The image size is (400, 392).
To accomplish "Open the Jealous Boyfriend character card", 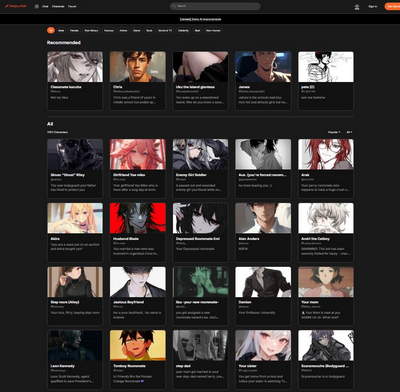I will (x=138, y=295).
